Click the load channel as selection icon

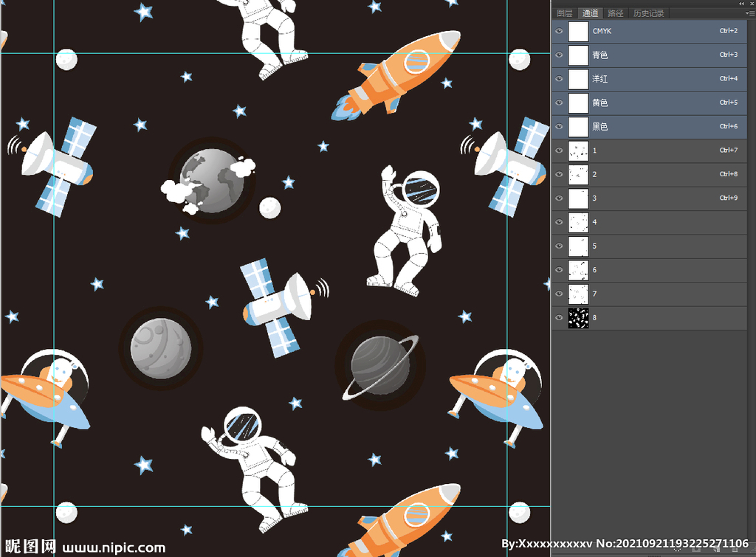[678, 549]
